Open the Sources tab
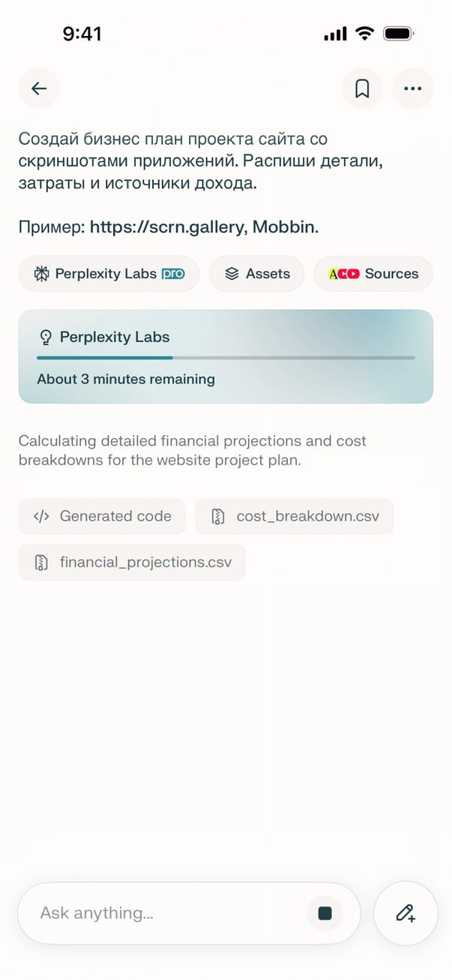The height and width of the screenshot is (980, 452). (x=373, y=274)
